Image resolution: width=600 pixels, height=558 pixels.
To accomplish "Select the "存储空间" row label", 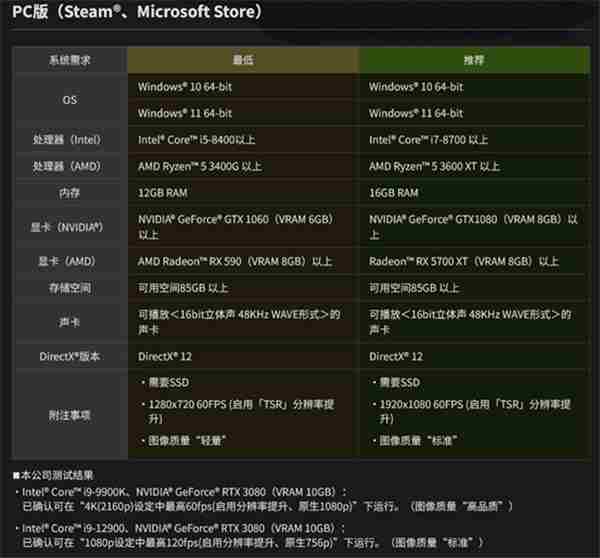I will click(70, 288).
